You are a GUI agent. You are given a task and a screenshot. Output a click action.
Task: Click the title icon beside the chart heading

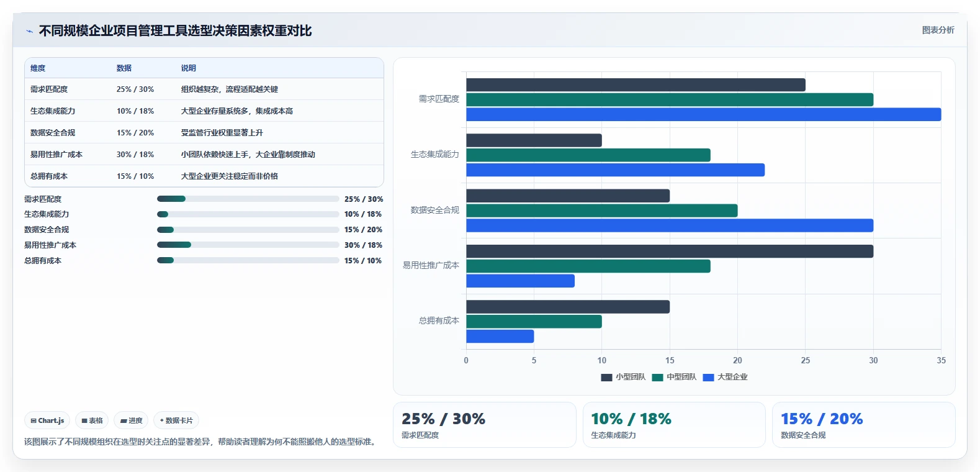pyautogui.click(x=29, y=31)
